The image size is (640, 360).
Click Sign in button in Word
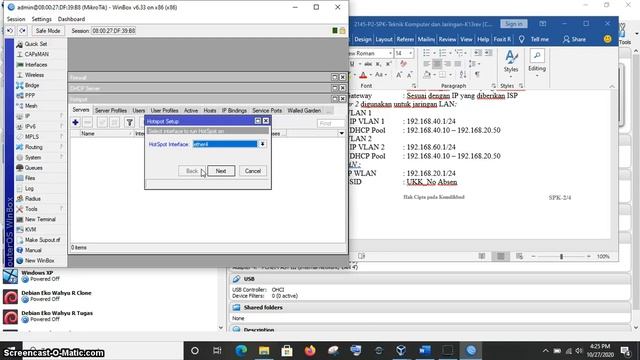[x=513, y=24]
